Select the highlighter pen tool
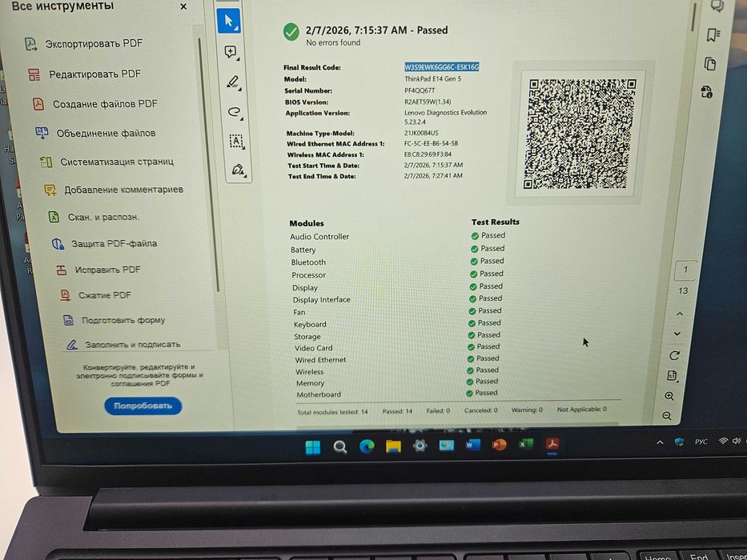747x560 pixels. (233, 82)
